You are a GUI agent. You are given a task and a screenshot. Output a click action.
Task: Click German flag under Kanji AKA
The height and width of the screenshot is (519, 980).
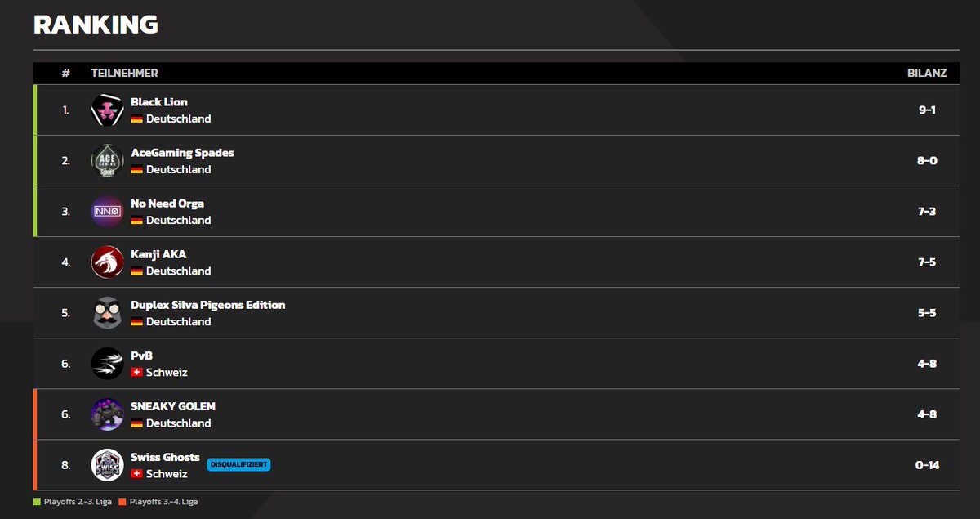click(x=136, y=271)
